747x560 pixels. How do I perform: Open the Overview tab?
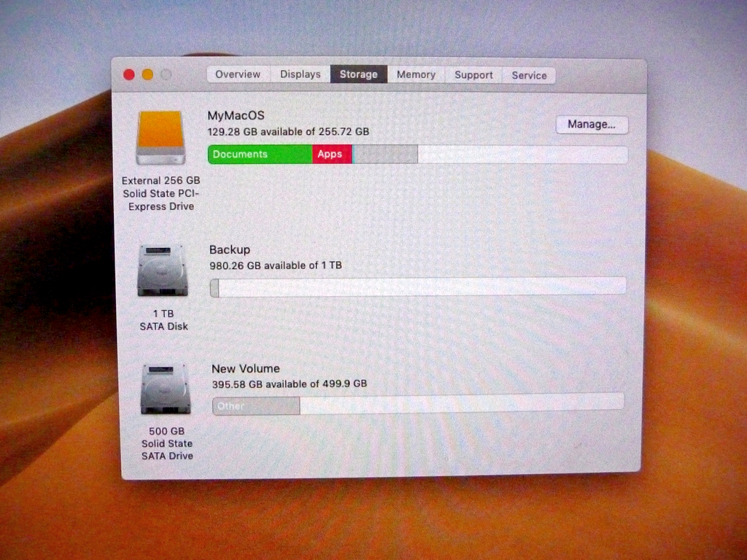coord(239,74)
